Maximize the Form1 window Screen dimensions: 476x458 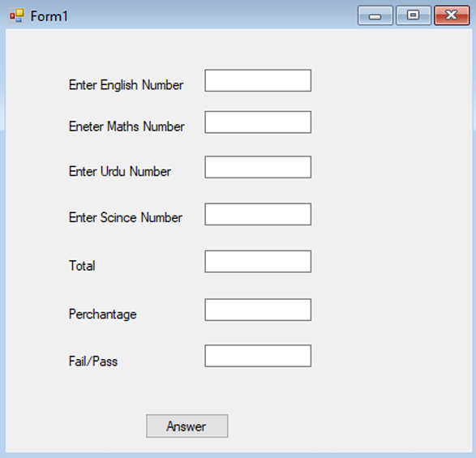414,15
